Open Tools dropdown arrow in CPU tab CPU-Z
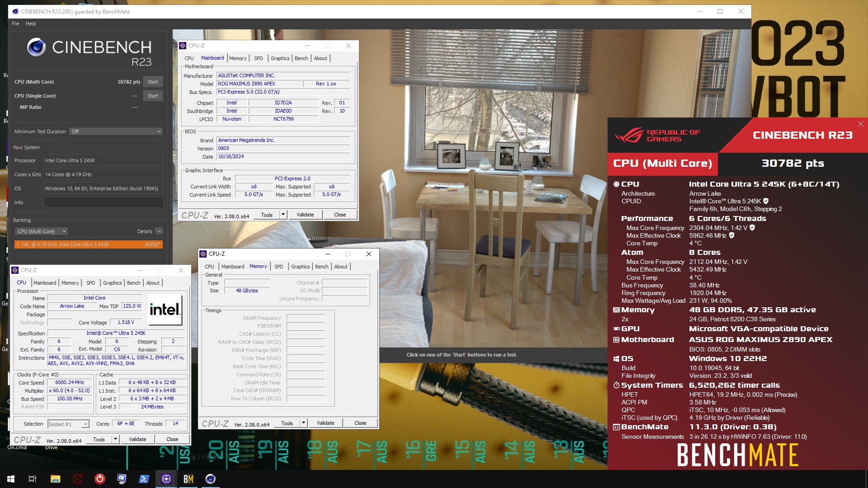868x488 pixels. pyautogui.click(x=116, y=439)
